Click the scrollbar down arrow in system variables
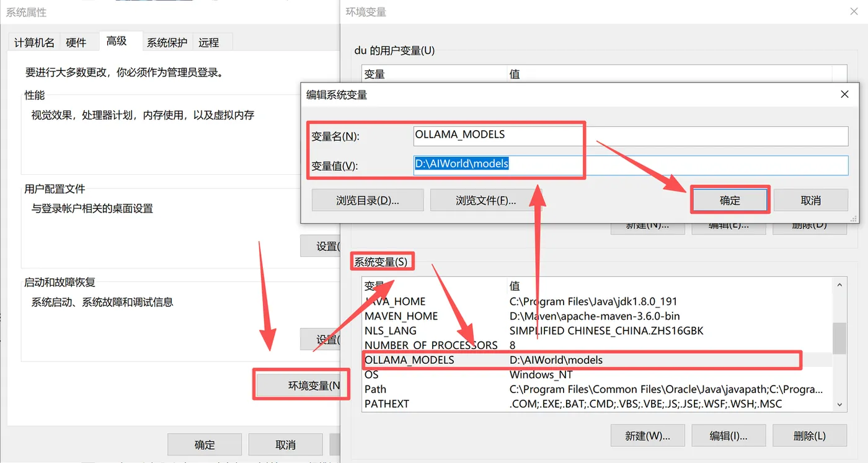 [x=839, y=404]
